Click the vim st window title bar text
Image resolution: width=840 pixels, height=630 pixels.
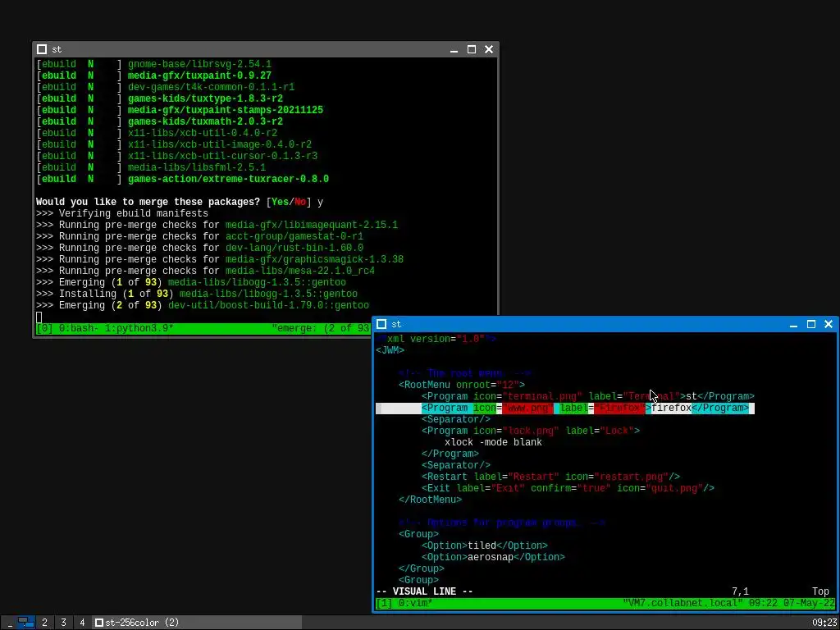point(396,324)
